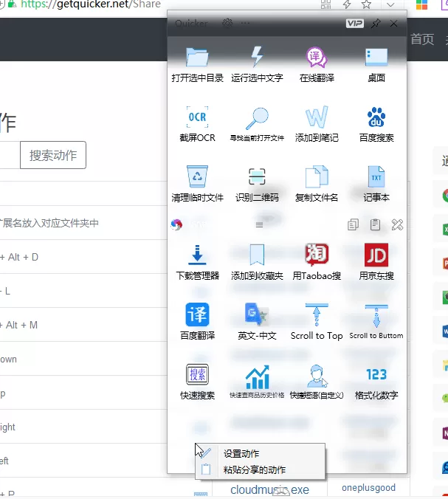Screen dimensions: 448x499
Task: Click the 寻找当前打开文件 magnifier icon
Action: pyautogui.click(x=257, y=118)
